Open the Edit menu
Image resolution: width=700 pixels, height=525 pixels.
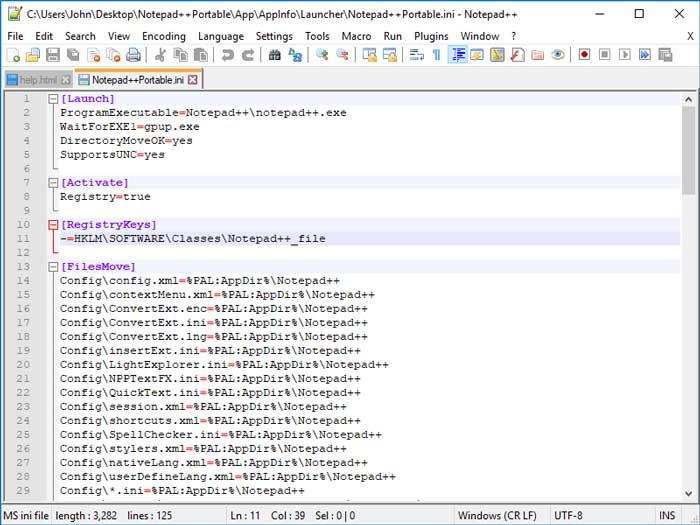(44, 36)
